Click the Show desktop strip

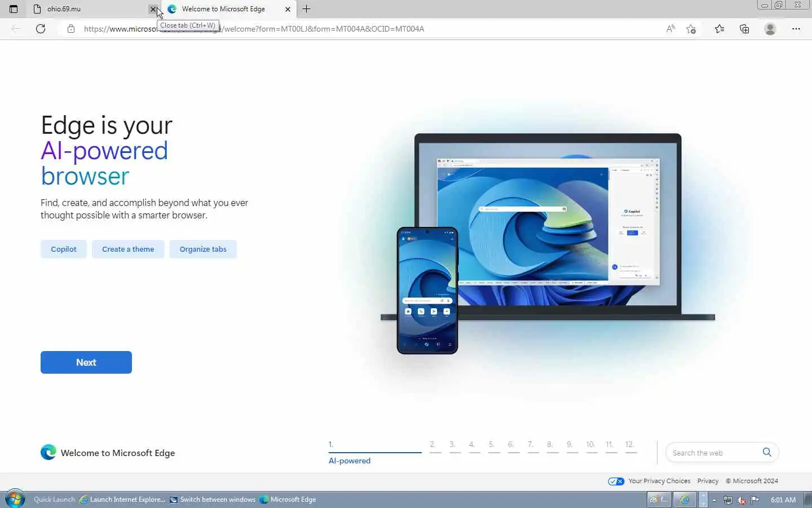(808, 500)
